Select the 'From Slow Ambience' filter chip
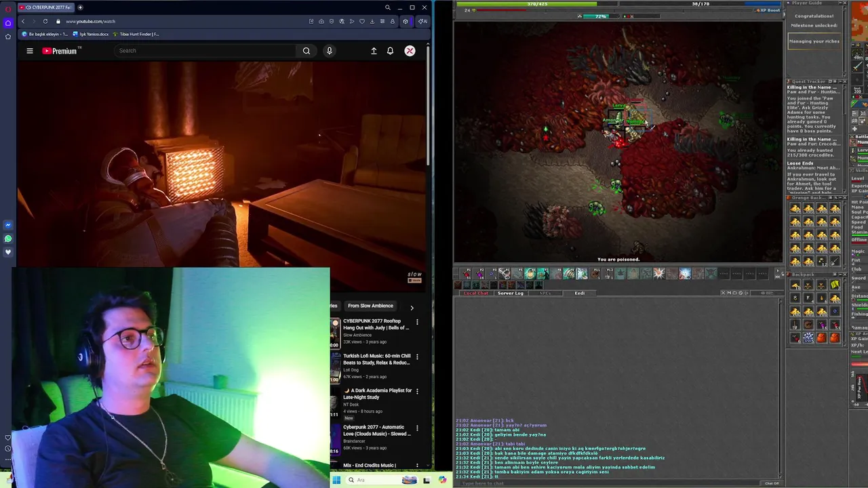Viewport: 868px width, 488px height. coord(370,306)
